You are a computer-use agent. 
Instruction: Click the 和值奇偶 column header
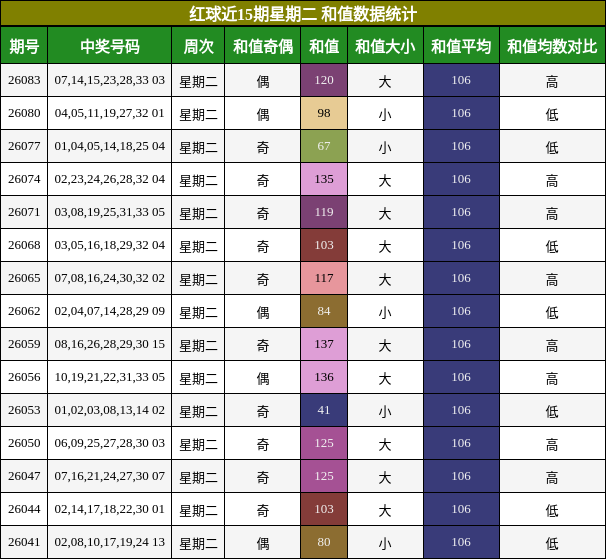(263, 45)
